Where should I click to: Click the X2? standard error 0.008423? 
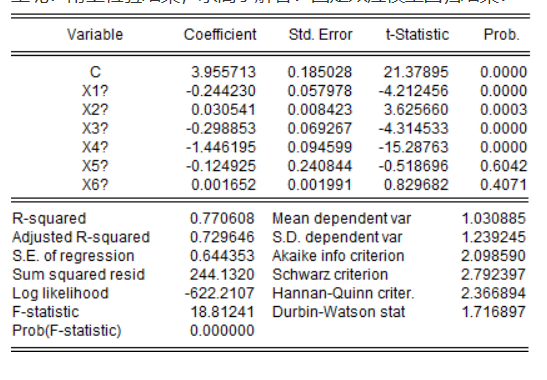[x=320, y=110]
